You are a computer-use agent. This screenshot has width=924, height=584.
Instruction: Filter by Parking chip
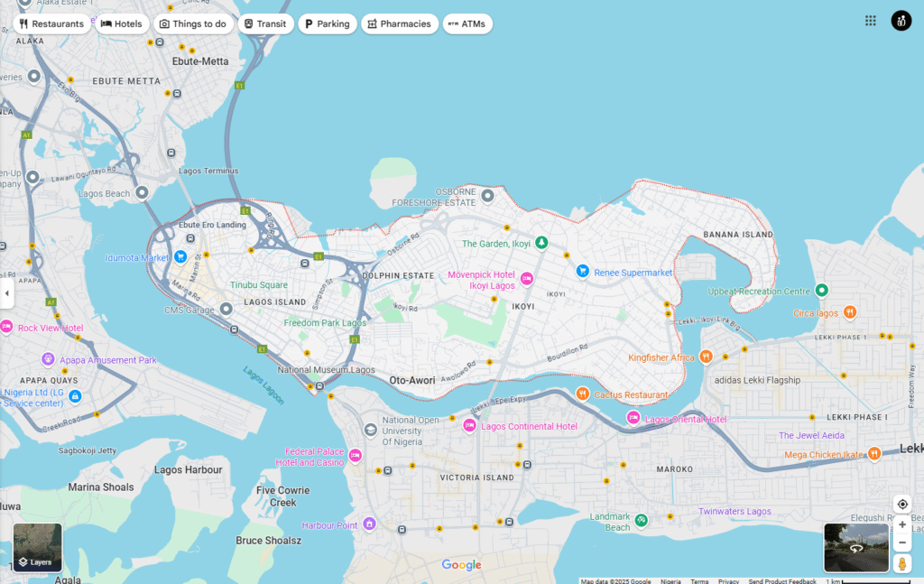pos(327,24)
